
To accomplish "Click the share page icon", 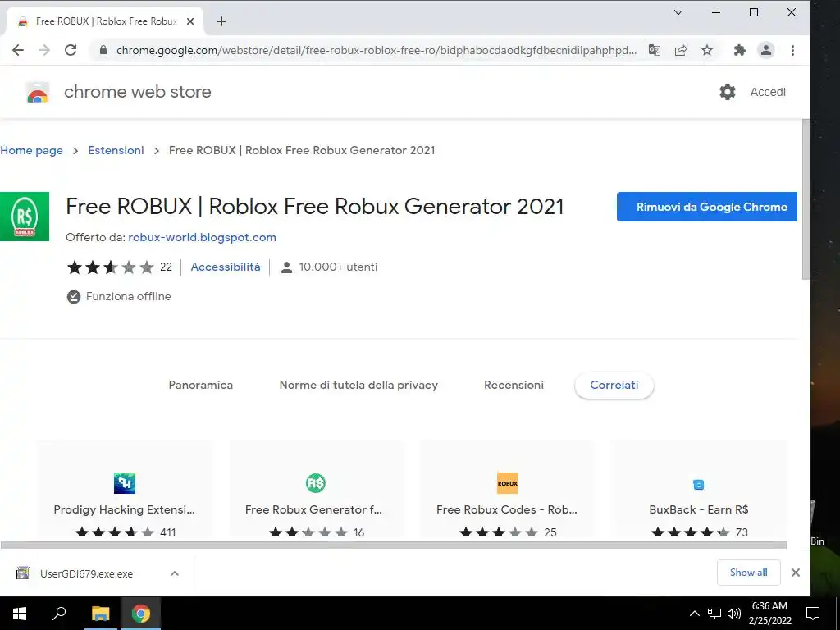I will point(681,50).
